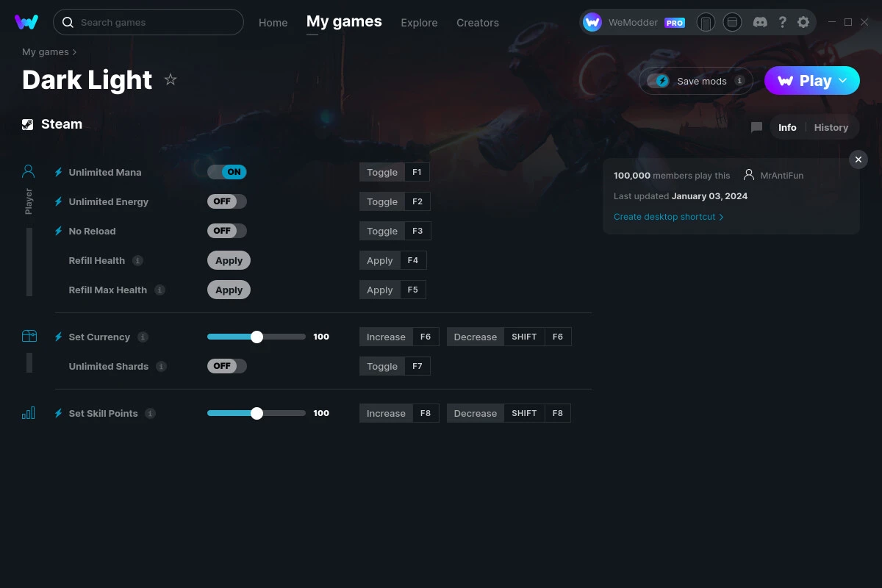Apply Refill Health mod
The image size is (882, 588).
pos(229,260)
